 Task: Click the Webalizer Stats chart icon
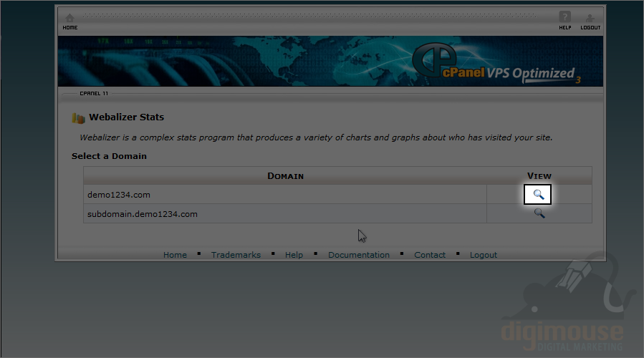click(x=78, y=118)
